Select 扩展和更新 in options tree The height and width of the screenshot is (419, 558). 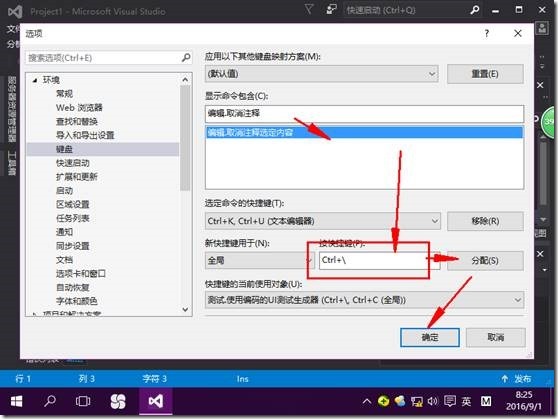(77, 177)
